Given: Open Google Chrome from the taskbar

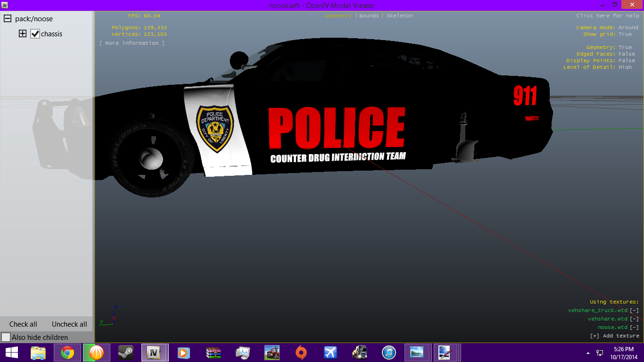Looking at the screenshot, I should [x=66, y=352].
